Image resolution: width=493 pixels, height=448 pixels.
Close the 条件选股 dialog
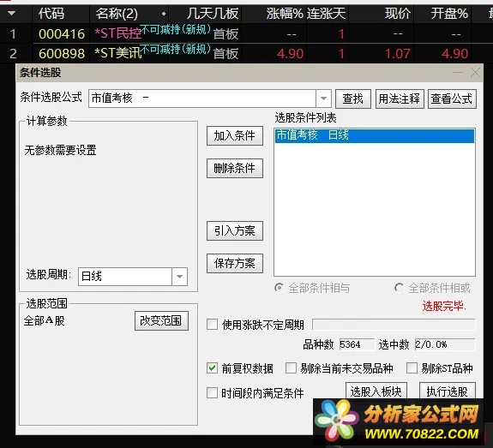click(475, 73)
